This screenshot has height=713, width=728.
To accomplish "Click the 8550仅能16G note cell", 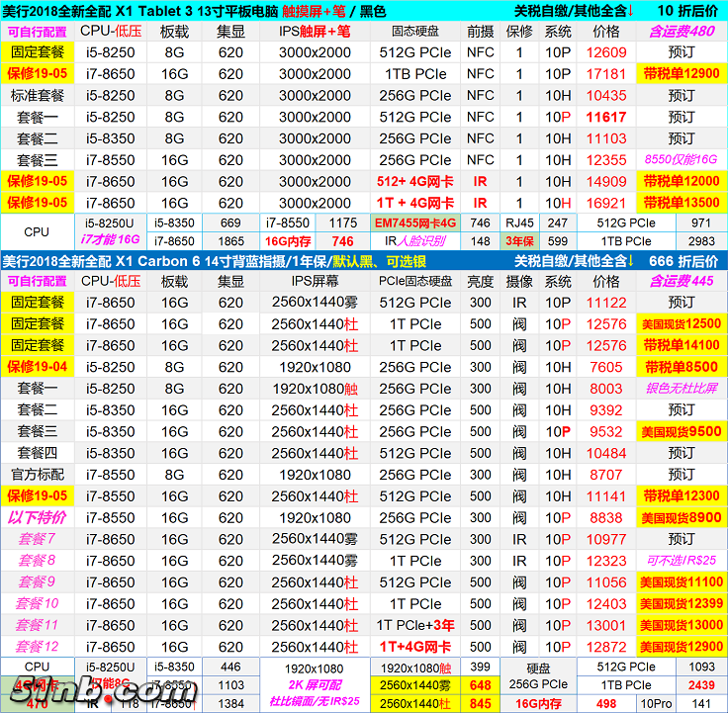I will tap(681, 160).
